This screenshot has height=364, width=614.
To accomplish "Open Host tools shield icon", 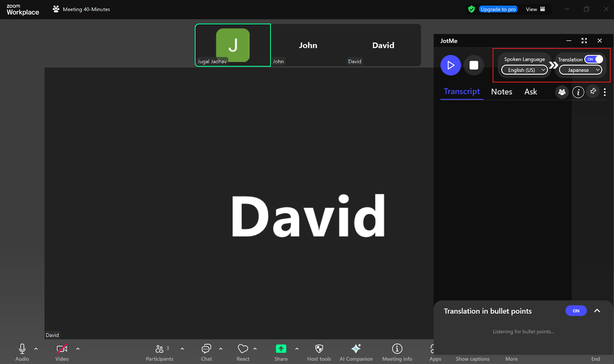I will 319,349.
